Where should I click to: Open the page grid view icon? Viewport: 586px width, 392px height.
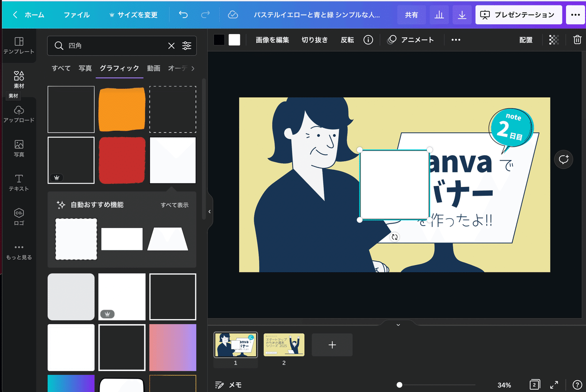click(534, 385)
